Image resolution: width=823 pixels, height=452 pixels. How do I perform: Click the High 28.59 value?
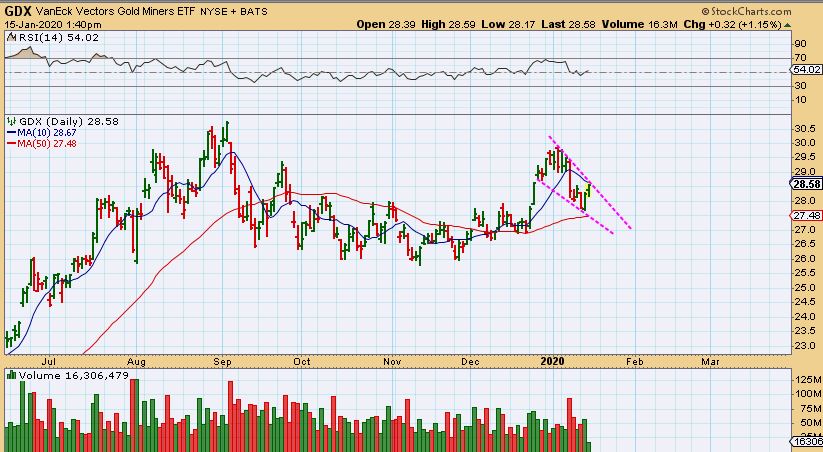[448, 24]
